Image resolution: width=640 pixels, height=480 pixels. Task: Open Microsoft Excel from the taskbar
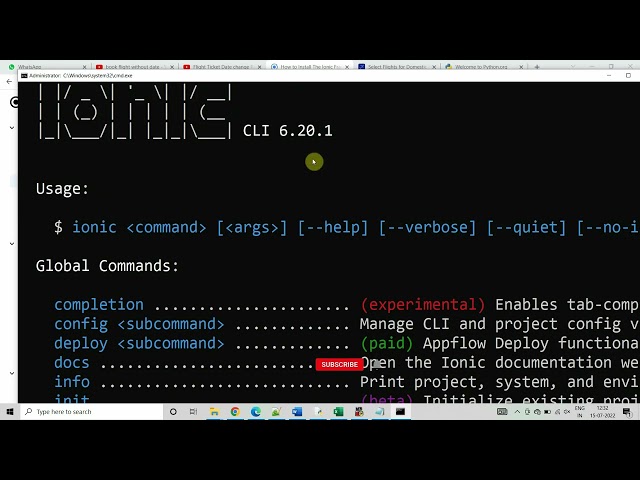[x=338, y=412]
